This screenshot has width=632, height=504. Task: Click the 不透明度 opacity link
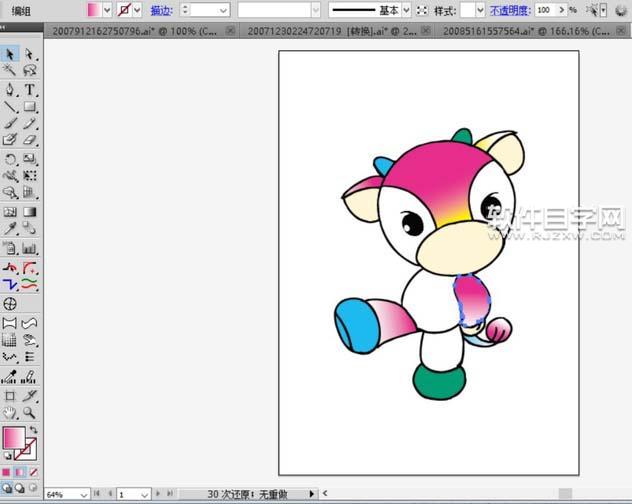509,9
